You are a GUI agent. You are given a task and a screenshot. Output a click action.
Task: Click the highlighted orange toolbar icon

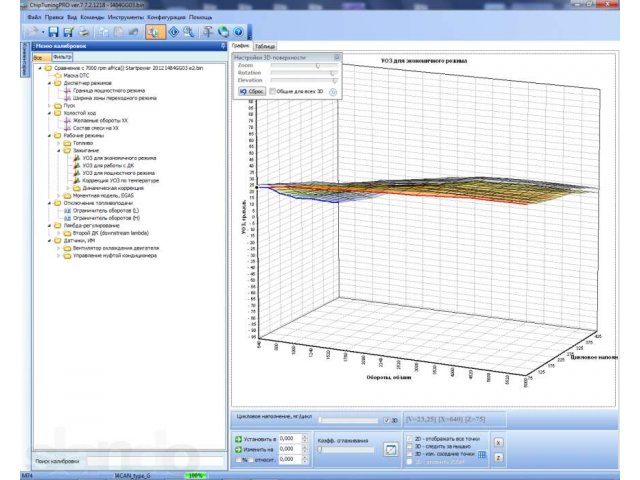[x=155, y=32]
